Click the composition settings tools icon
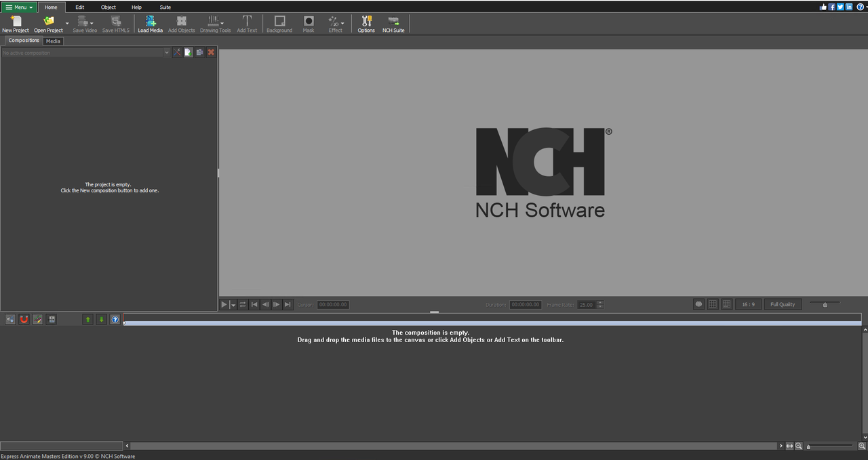 (177, 52)
